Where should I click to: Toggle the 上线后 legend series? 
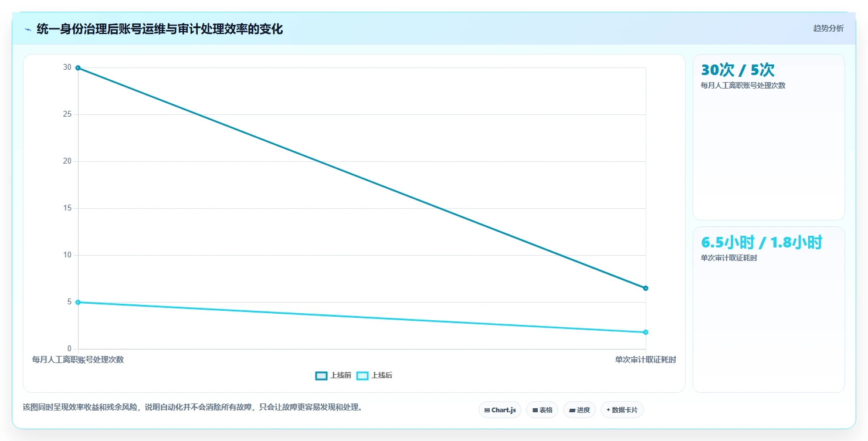coord(374,375)
